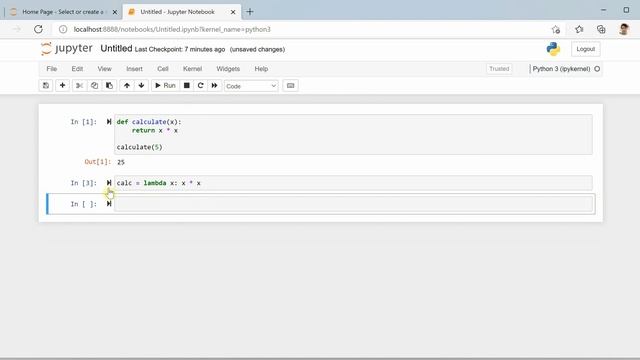640x360 pixels.
Task: Click the In [3] prompt label
Action: (84, 183)
